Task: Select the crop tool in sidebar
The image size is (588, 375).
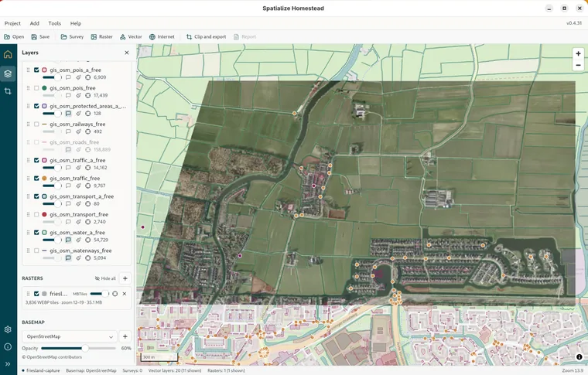Action: [x=8, y=91]
